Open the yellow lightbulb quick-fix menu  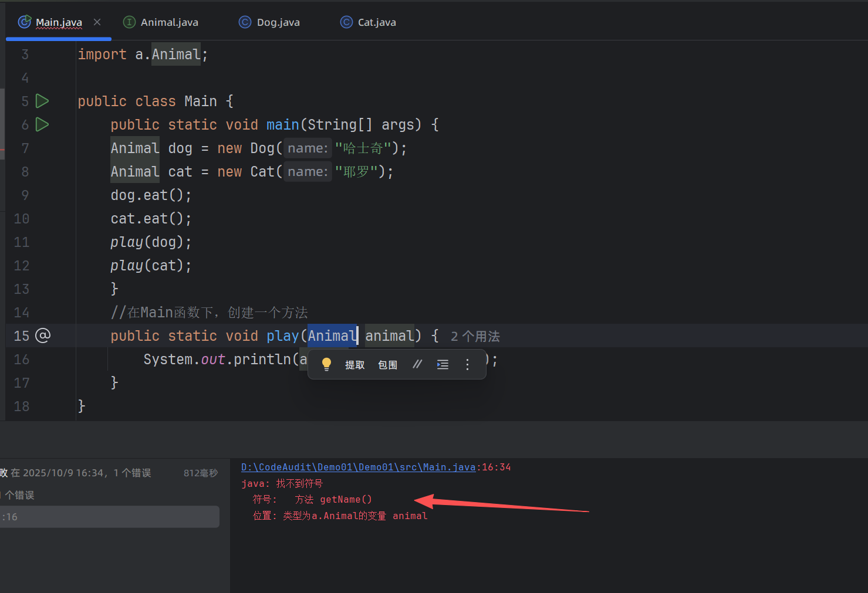pyautogui.click(x=327, y=364)
